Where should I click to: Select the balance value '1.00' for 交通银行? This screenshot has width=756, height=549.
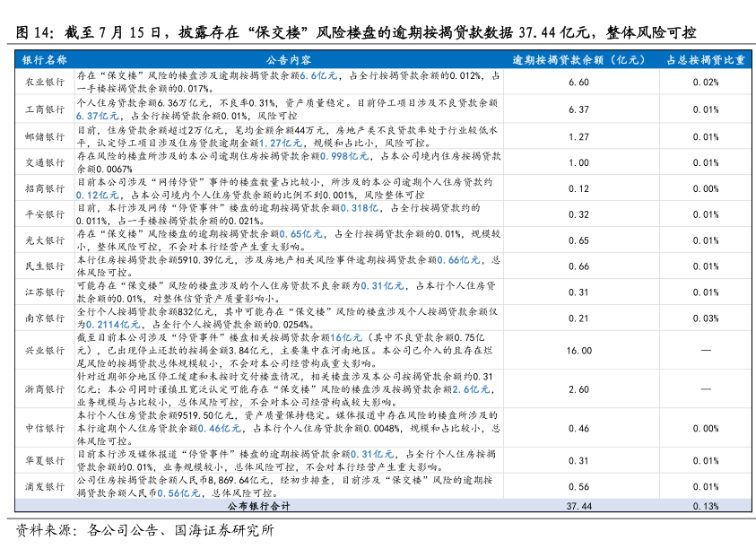coord(578,163)
